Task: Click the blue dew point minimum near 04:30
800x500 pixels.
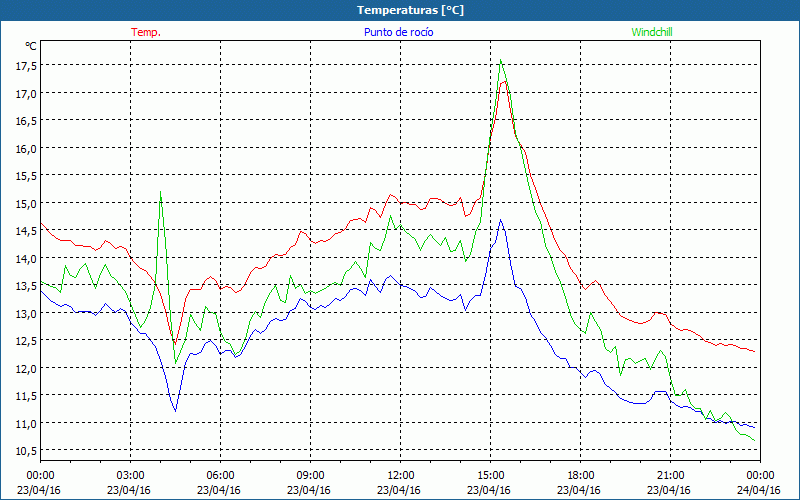Action: (x=176, y=410)
